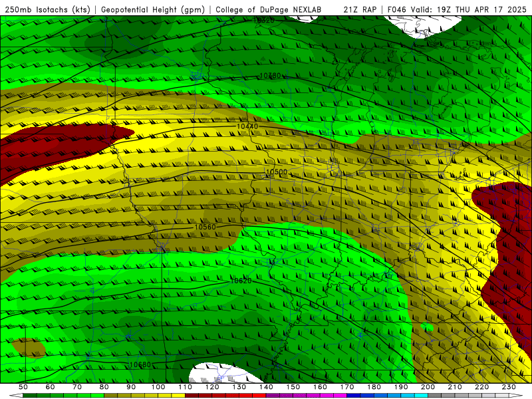532x399 pixels.
Task: Pick the dark blue swatch right of 170
Action: point(354,396)
